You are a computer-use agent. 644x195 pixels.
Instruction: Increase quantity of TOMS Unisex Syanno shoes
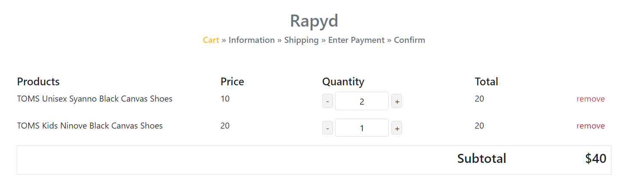396,102
